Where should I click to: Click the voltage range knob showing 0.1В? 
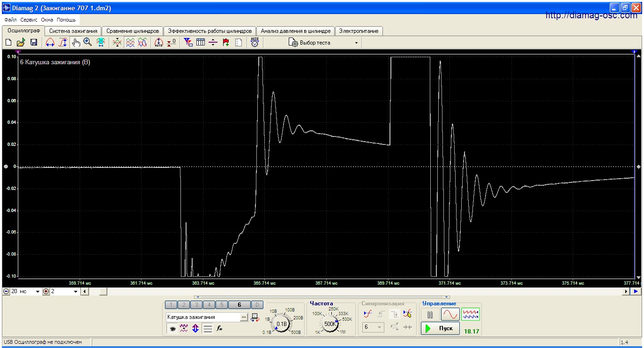(x=282, y=324)
